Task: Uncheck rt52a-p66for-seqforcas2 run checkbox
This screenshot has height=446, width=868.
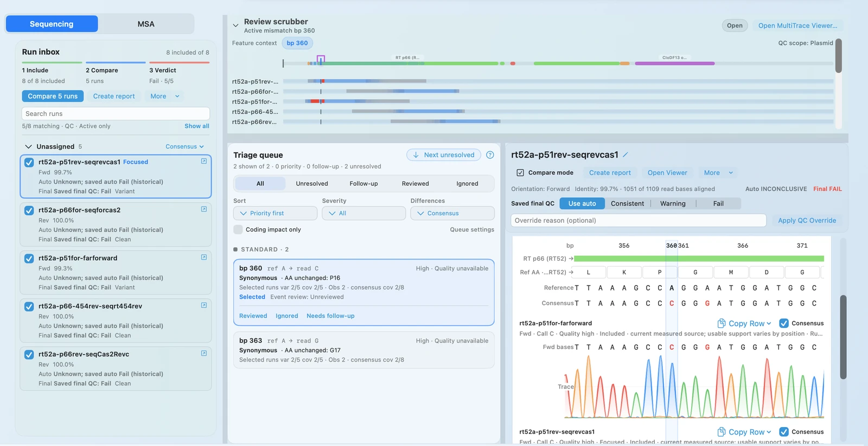Action: coord(29,210)
